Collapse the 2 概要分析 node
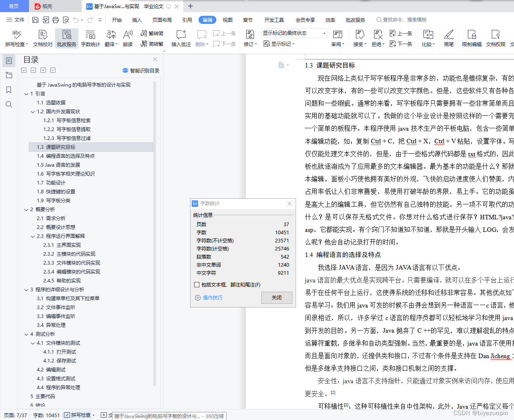 (x=26, y=210)
